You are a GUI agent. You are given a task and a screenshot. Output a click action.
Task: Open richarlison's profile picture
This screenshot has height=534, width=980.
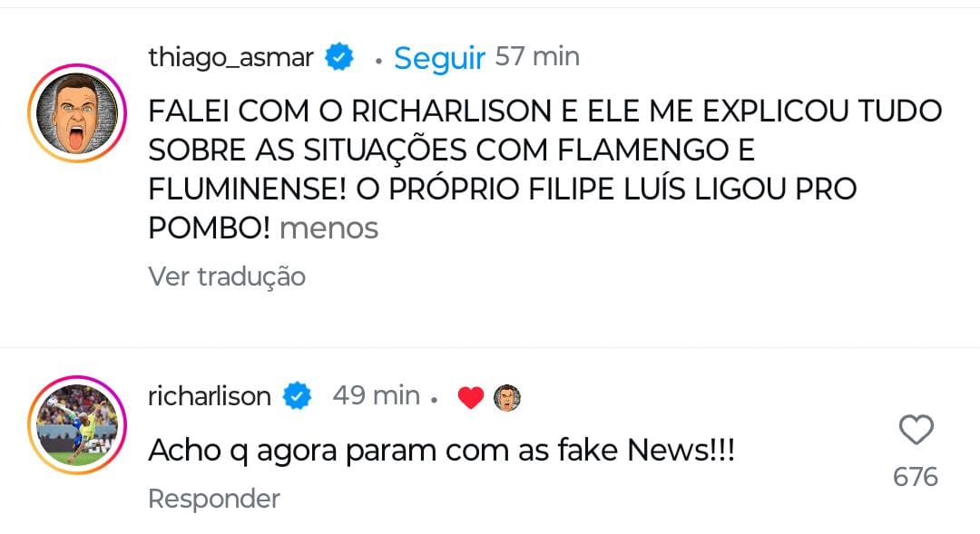click(x=76, y=423)
